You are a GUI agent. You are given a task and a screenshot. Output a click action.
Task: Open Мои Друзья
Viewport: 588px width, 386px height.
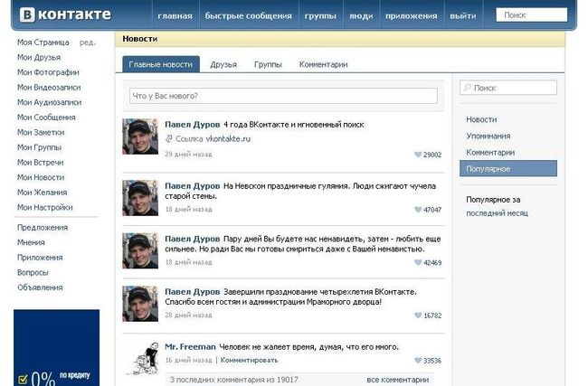(x=39, y=57)
